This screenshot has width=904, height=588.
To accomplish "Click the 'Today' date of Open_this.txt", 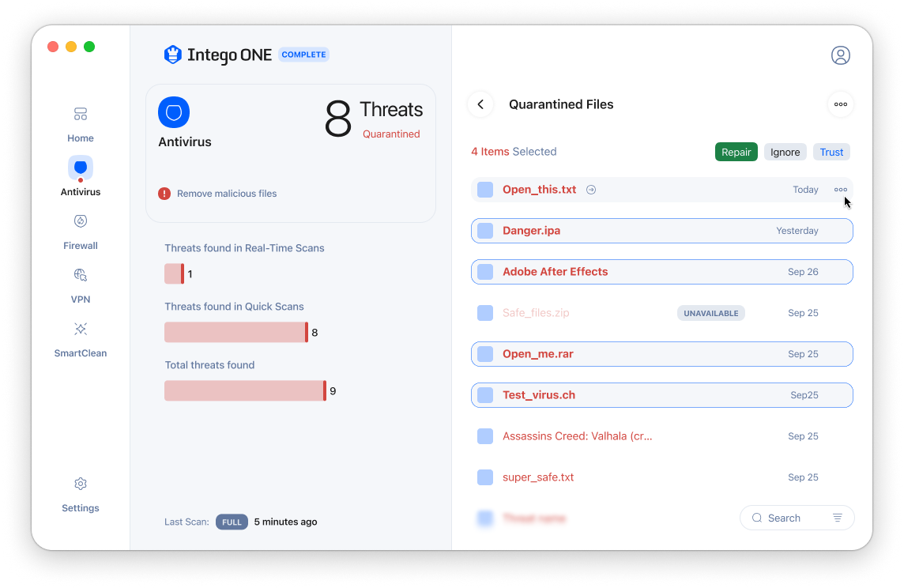I will coord(805,190).
